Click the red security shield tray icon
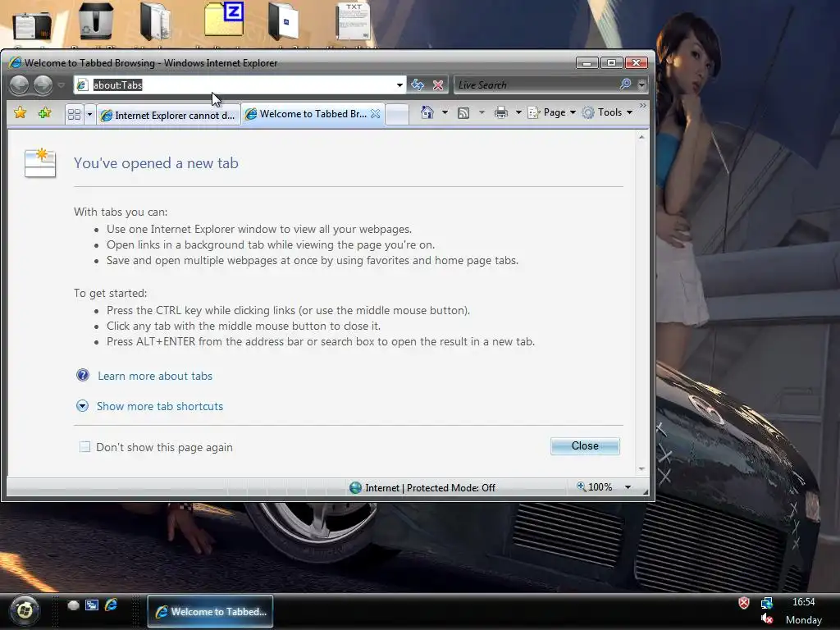Image resolution: width=840 pixels, height=630 pixels. coord(743,603)
